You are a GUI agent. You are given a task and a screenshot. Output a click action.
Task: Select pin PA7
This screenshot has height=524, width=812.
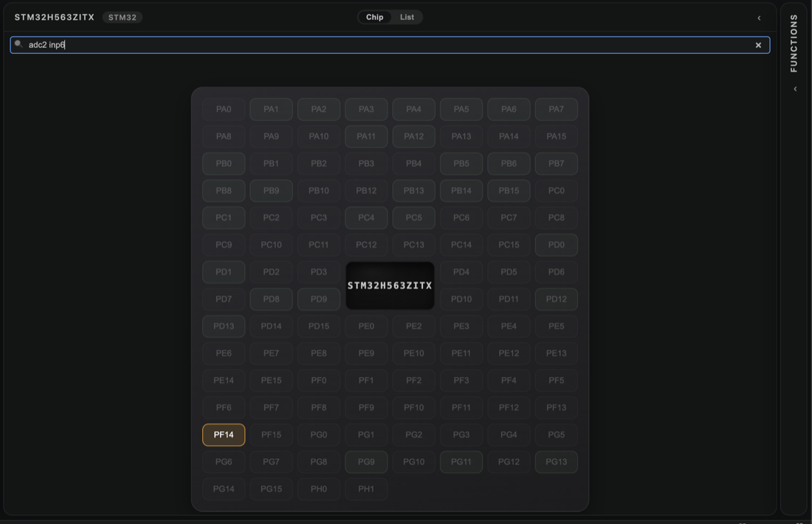click(x=556, y=109)
